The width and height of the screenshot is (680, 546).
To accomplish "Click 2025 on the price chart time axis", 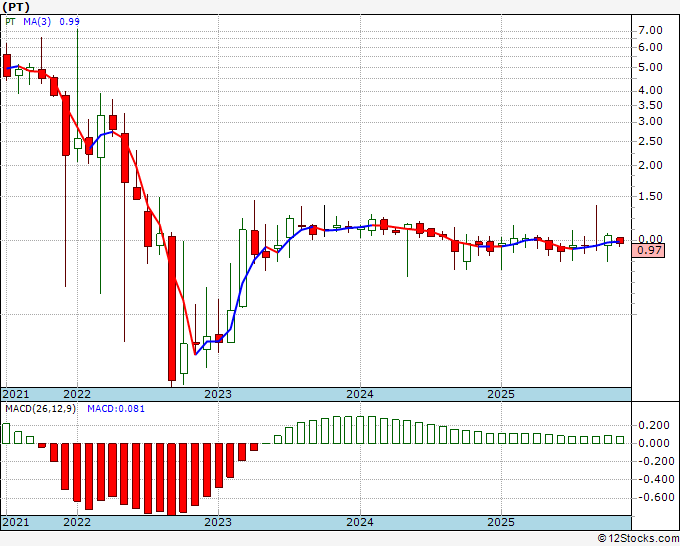I will tap(501, 394).
